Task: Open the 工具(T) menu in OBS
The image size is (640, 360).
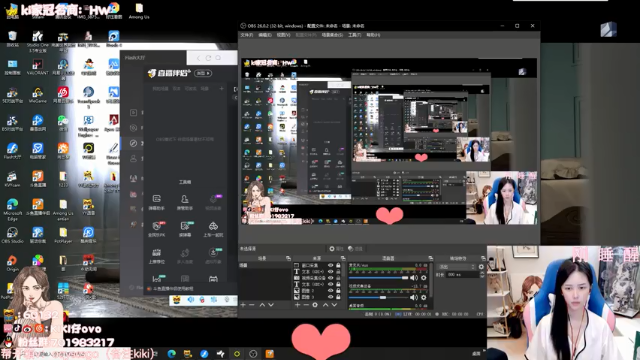Action: (x=355, y=35)
